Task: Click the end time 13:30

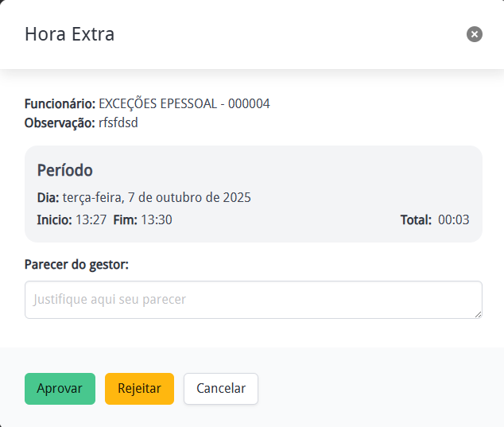Action: point(157,219)
